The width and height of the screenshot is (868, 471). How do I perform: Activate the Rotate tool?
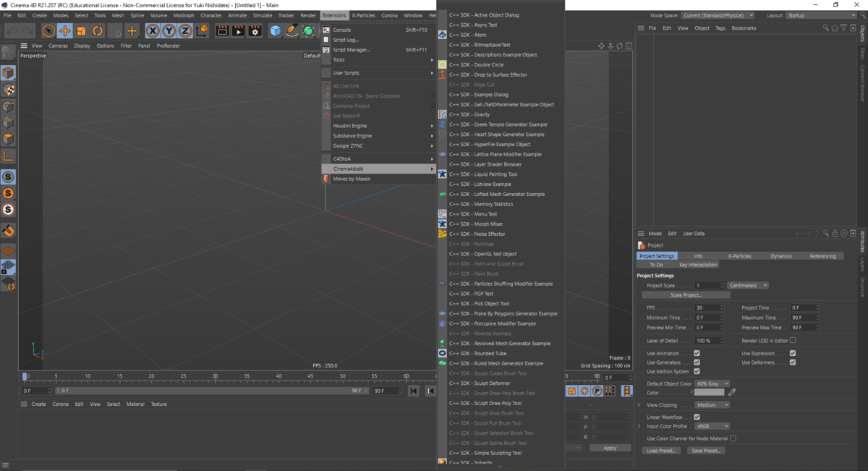(98, 30)
